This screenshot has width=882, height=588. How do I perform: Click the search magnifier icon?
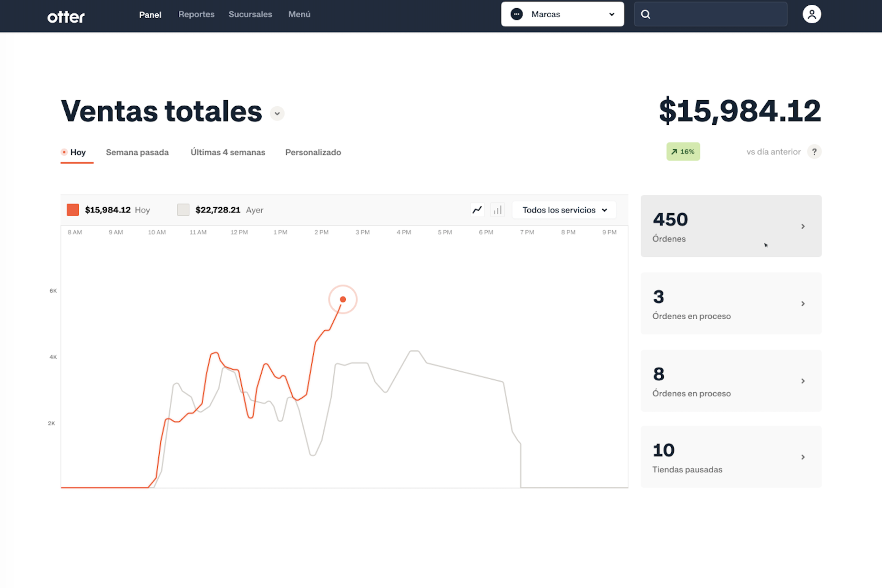[x=646, y=14]
